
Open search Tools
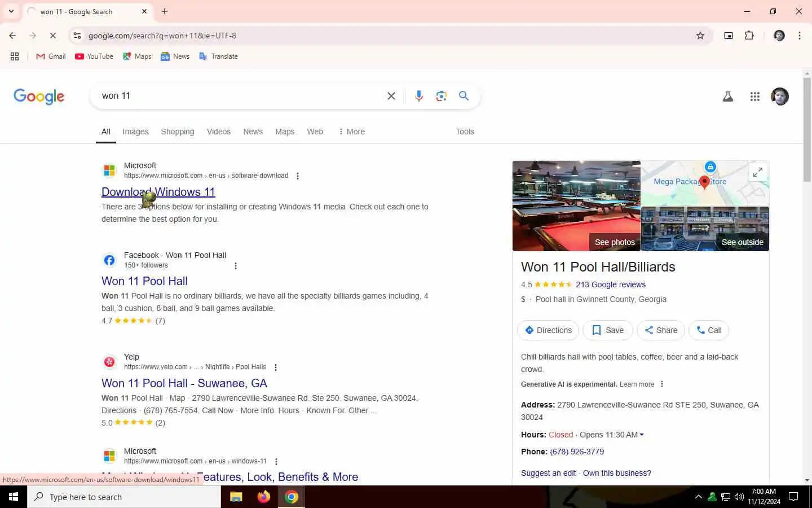[x=465, y=132]
